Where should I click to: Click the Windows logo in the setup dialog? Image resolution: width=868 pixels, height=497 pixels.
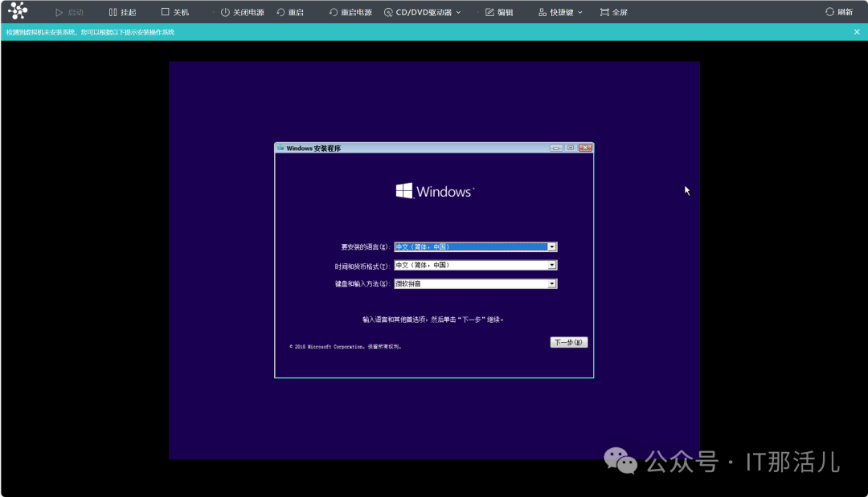435,191
